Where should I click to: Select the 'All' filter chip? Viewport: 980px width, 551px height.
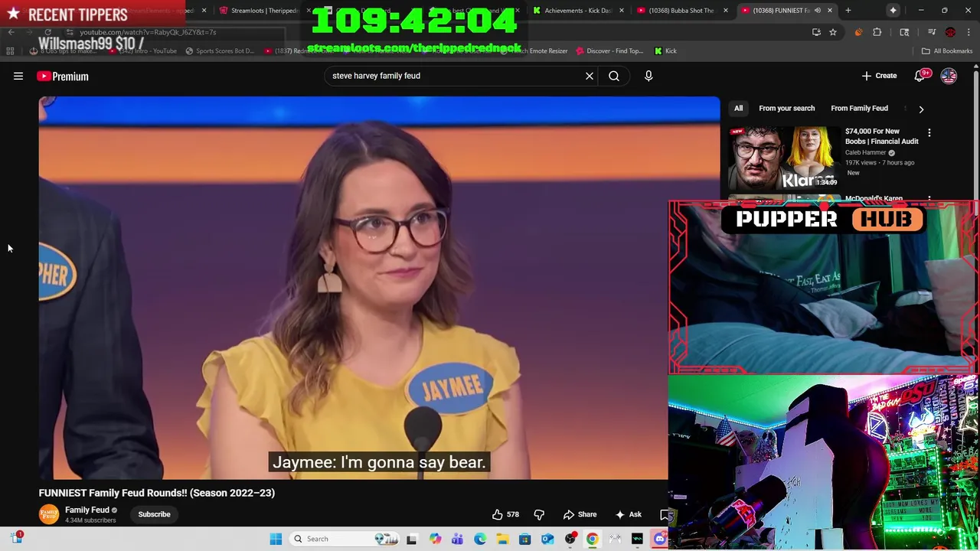[x=738, y=108]
